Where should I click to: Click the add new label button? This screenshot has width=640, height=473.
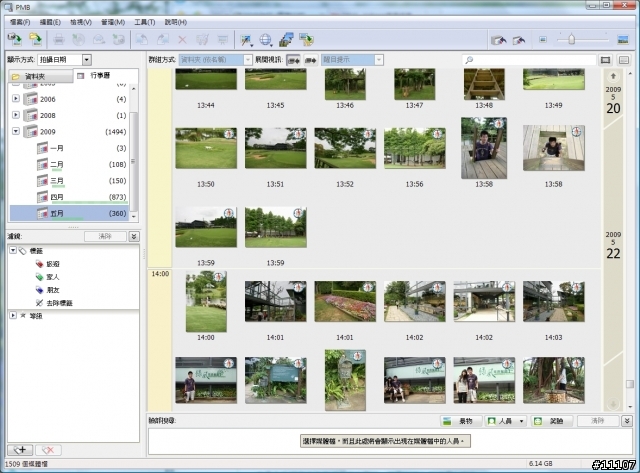tap(20, 450)
